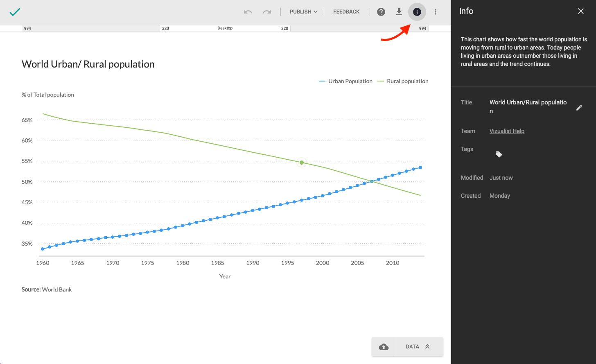This screenshot has width=596, height=364.
Task: Toggle the Info panel icon
Action: point(417,12)
